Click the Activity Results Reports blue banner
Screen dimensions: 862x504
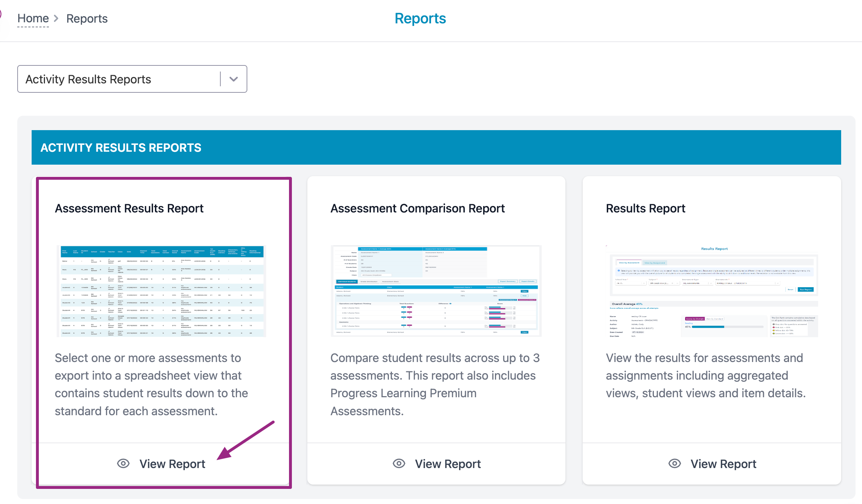tap(436, 147)
